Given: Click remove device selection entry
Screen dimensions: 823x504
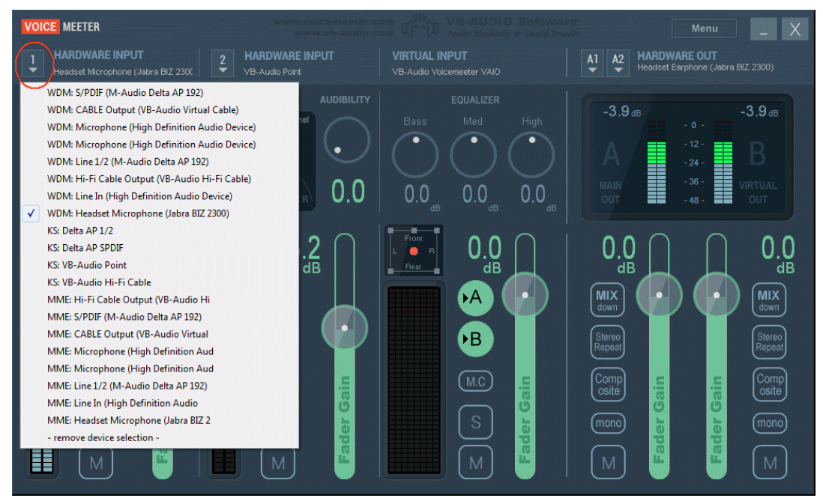Looking at the screenshot, I should coord(160,437).
